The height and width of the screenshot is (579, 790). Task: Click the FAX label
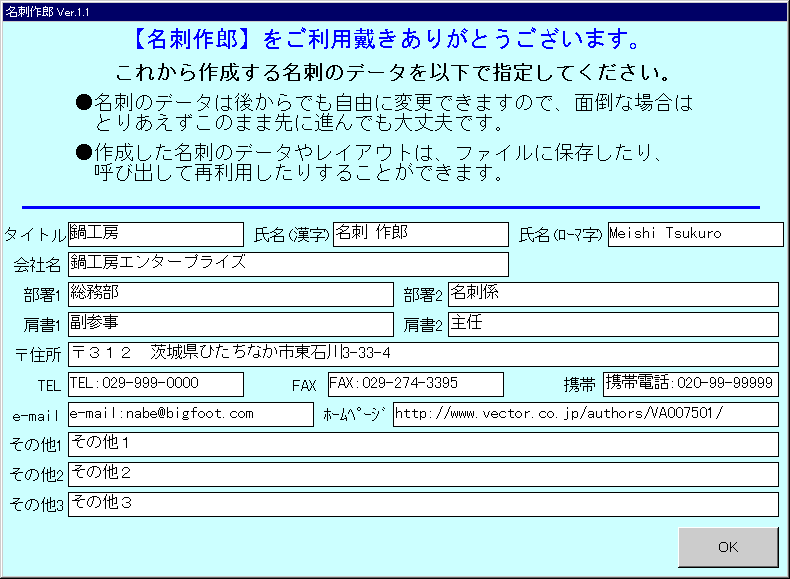coord(304,386)
